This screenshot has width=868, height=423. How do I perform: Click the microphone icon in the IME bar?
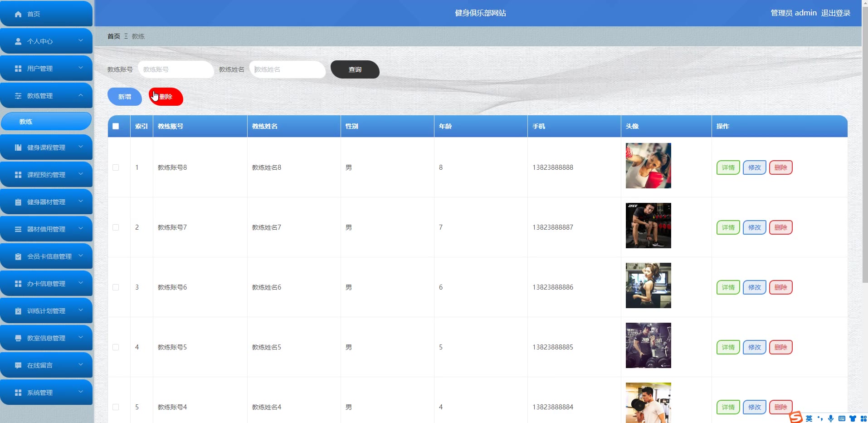coord(831,418)
